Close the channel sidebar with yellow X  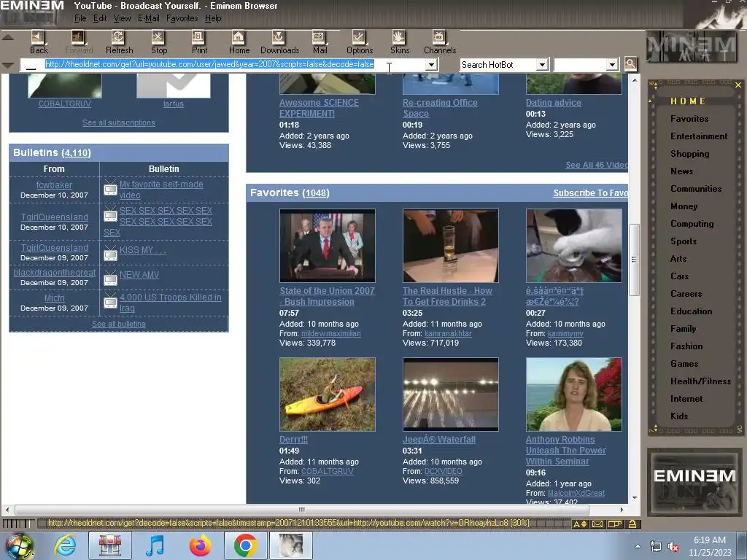738,85
